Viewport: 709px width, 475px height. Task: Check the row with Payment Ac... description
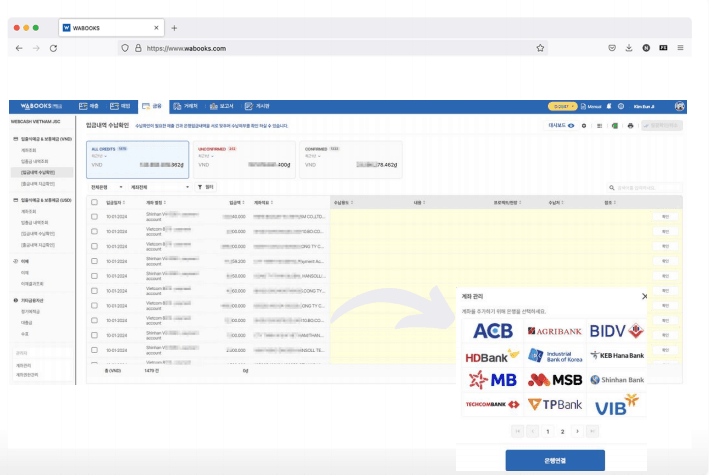coord(94,261)
